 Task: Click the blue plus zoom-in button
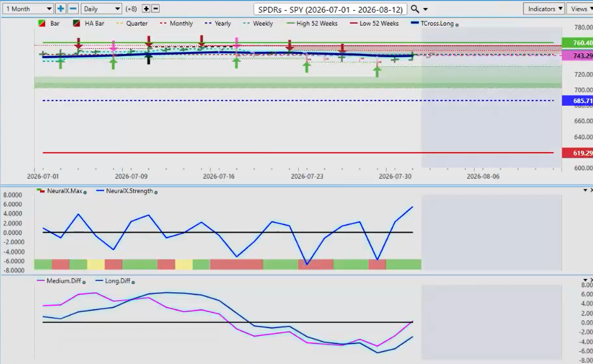[x=61, y=9]
